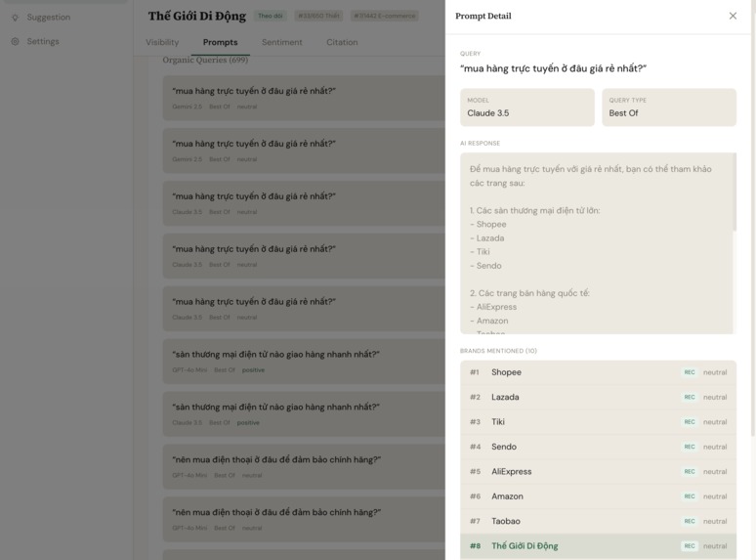Click the Brands Mentioned (10) label
The height and width of the screenshot is (560, 756).
[x=498, y=351]
